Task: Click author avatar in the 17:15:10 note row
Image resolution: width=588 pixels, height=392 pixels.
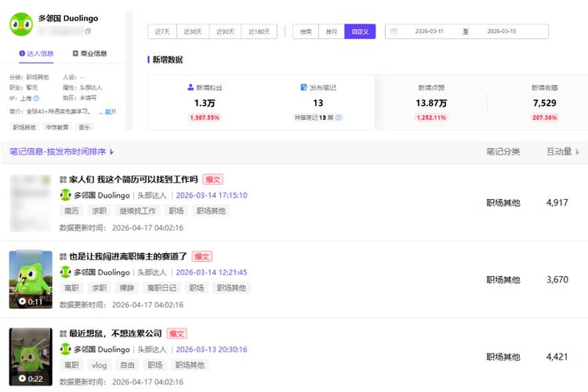Action: click(x=65, y=195)
